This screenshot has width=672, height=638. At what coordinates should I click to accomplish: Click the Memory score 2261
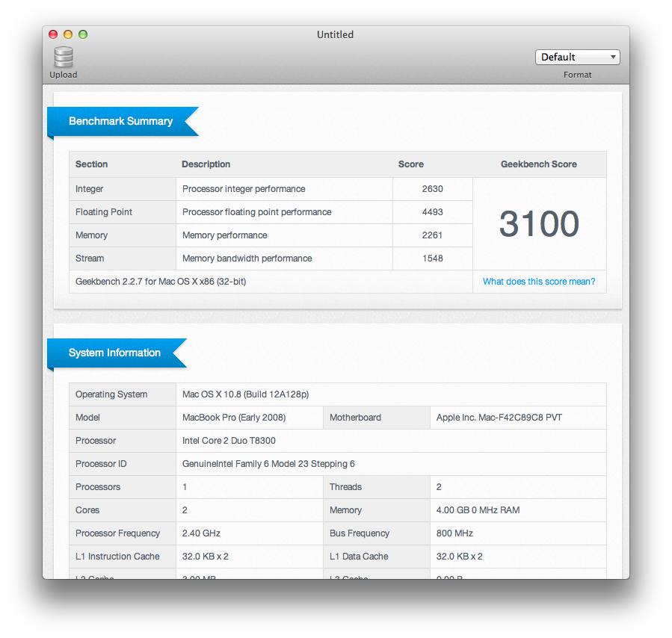pyautogui.click(x=432, y=235)
